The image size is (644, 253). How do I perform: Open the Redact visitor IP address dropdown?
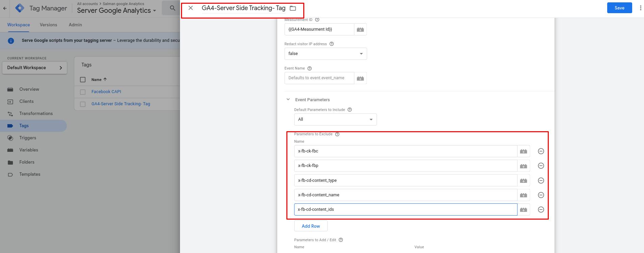(x=326, y=54)
